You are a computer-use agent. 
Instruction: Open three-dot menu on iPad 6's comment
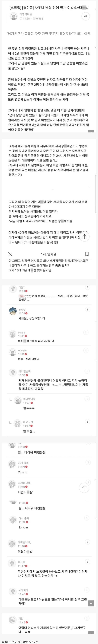[x=87, y=332]
